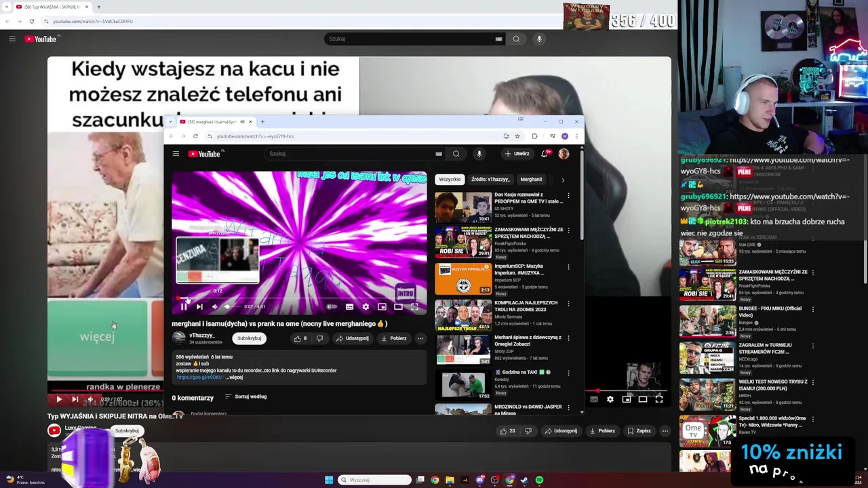Click Pobierz download in front window

pyautogui.click(x=394, y=338)
